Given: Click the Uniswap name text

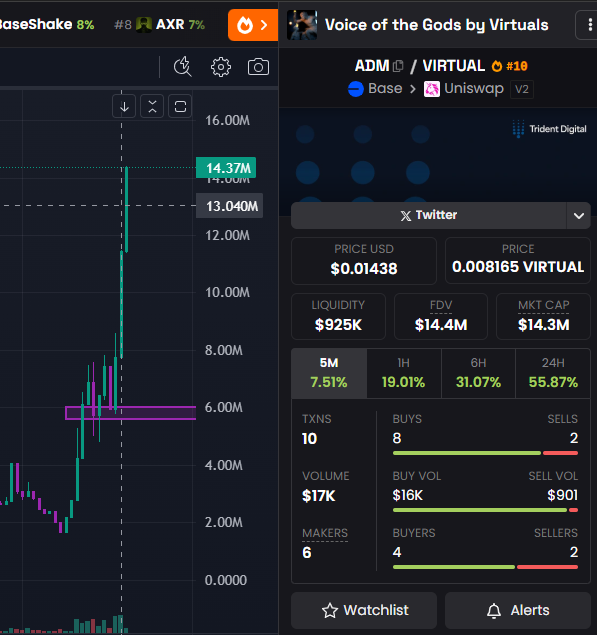Looking at the screenshot, I should [474, 89].
